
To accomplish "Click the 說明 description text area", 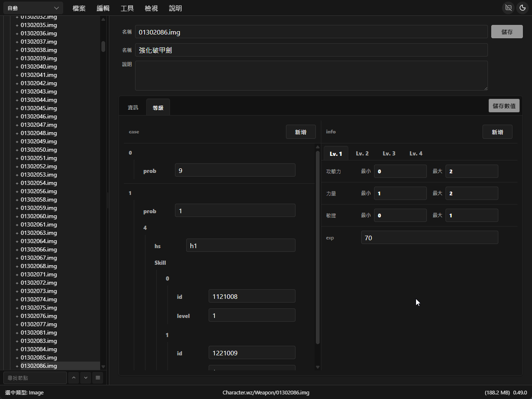I will (311, 76).
